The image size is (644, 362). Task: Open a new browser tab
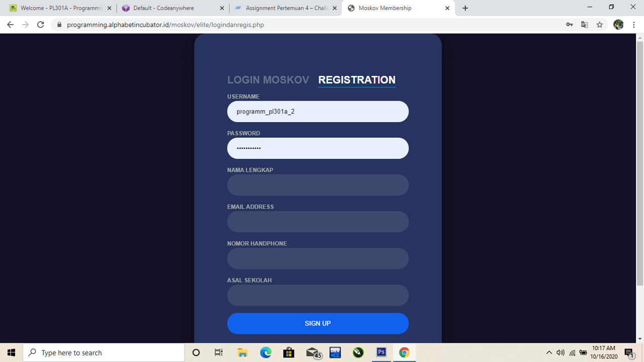[465, 8]
